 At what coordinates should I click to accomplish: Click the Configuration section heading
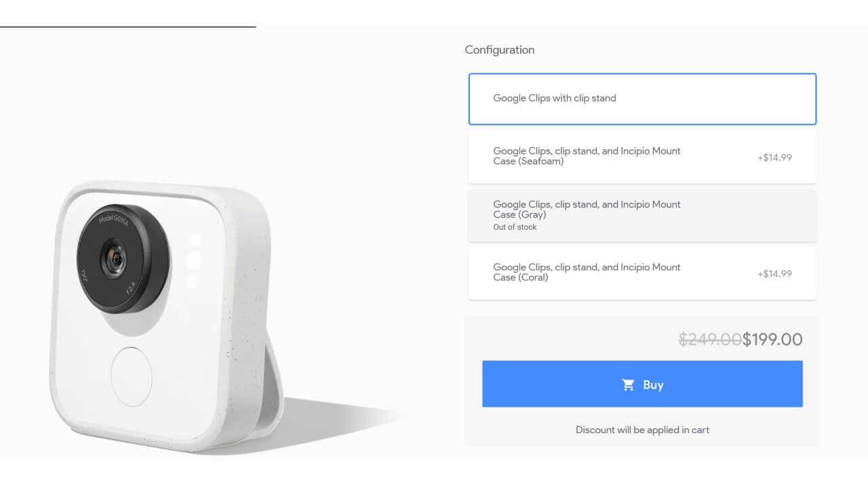click(500, 50)
